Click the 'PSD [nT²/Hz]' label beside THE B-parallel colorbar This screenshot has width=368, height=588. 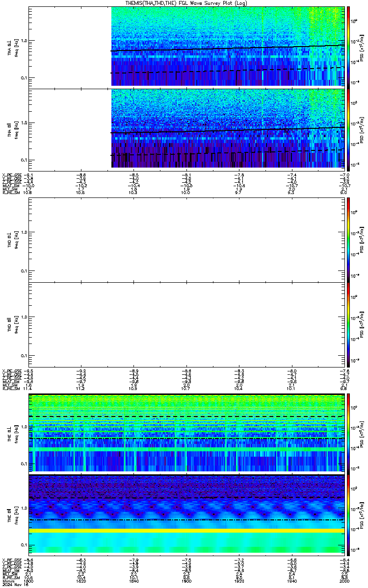tap(362, 514)
